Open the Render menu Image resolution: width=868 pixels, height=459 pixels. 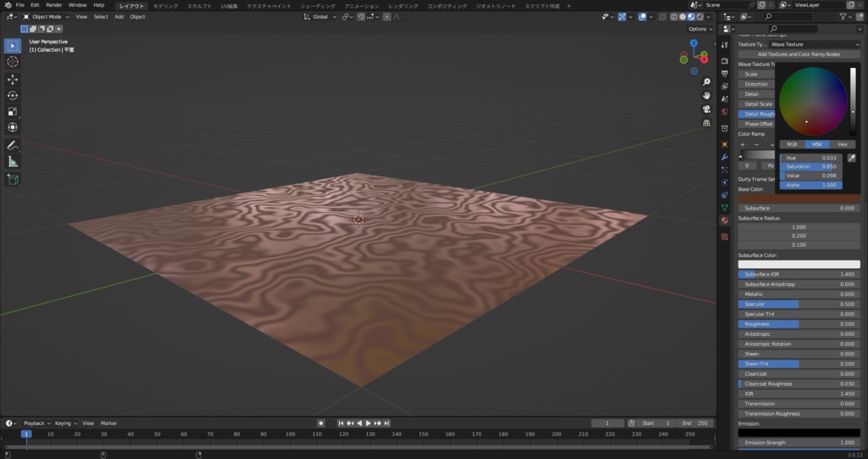(53, 5)
